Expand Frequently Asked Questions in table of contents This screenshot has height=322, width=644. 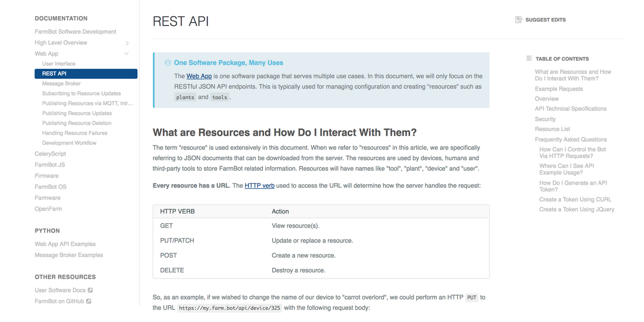(x=570, y=139)
